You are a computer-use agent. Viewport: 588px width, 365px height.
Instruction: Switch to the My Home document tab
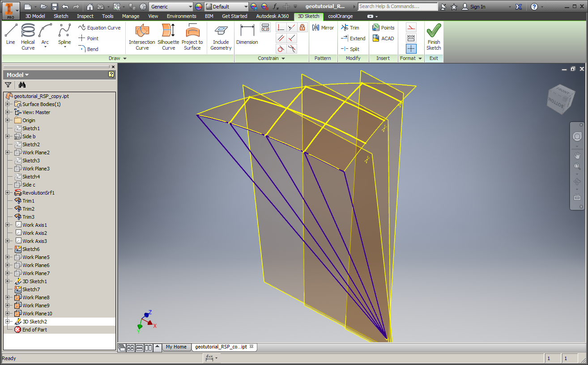[x=176, y=347]
